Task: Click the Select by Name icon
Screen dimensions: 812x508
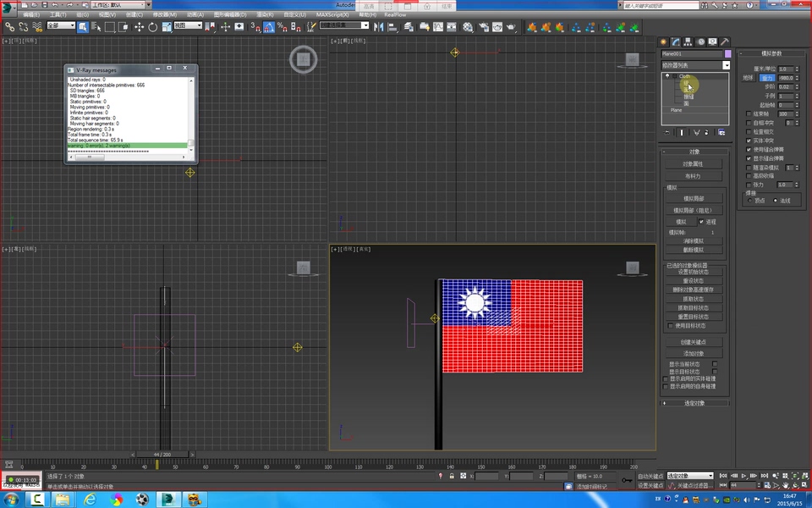Action: click(x=96, y=27)
